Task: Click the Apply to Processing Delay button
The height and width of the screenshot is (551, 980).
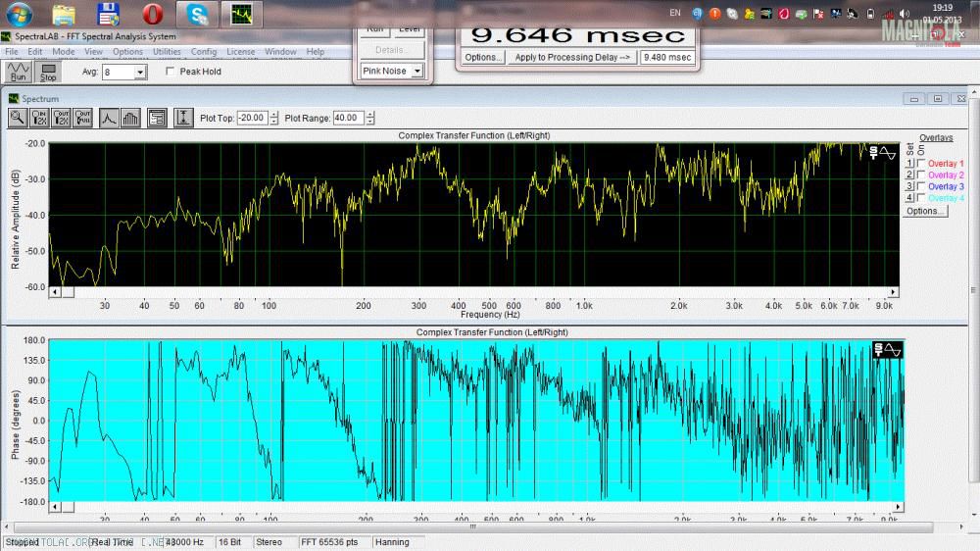Action: point(572,57)
